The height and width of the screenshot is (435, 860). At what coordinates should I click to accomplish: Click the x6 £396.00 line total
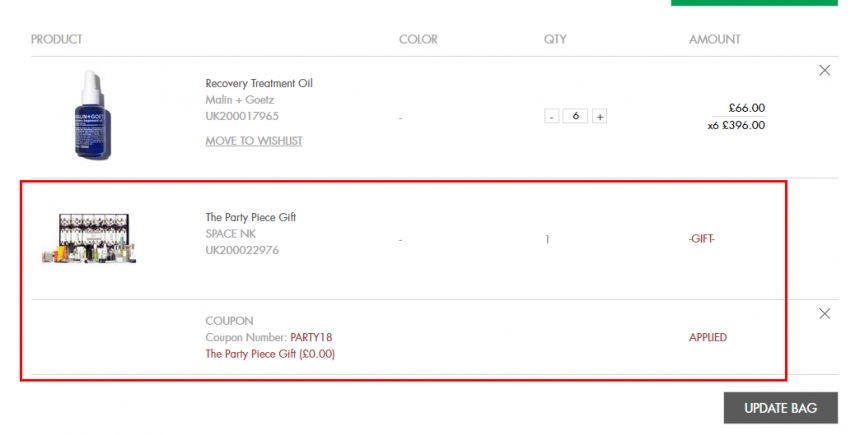736,125
